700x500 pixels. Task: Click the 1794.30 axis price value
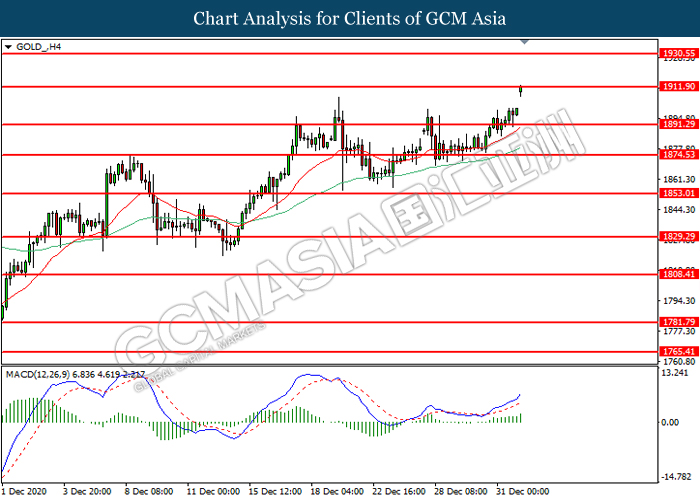point(679,301)
